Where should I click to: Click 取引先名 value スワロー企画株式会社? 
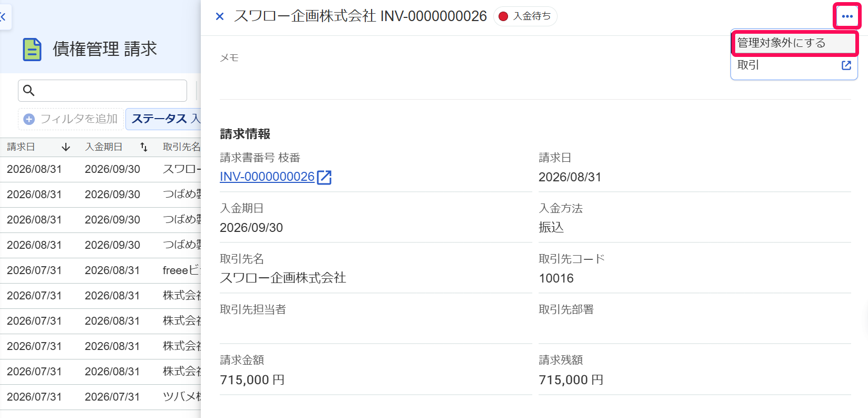click(x=283, y=278)
